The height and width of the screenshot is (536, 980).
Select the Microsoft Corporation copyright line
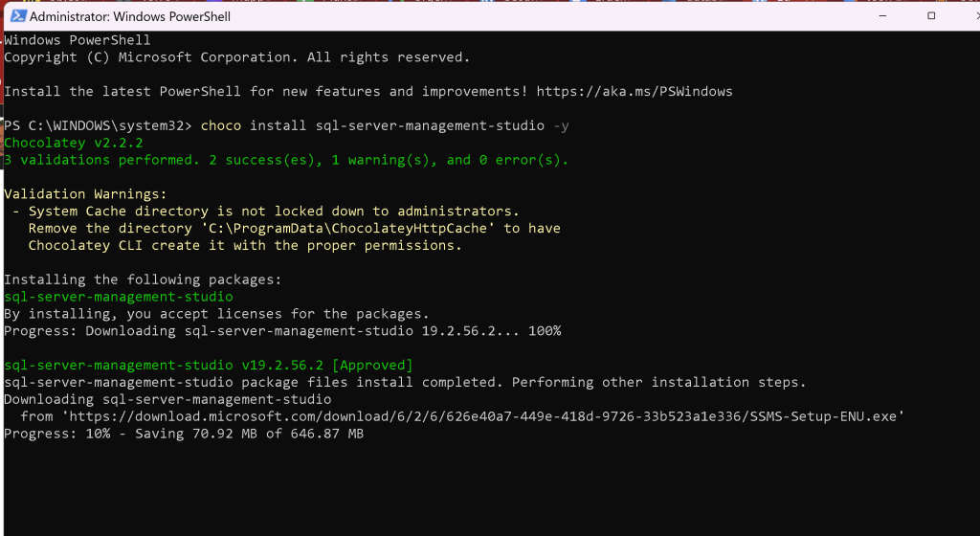[237, 57]
